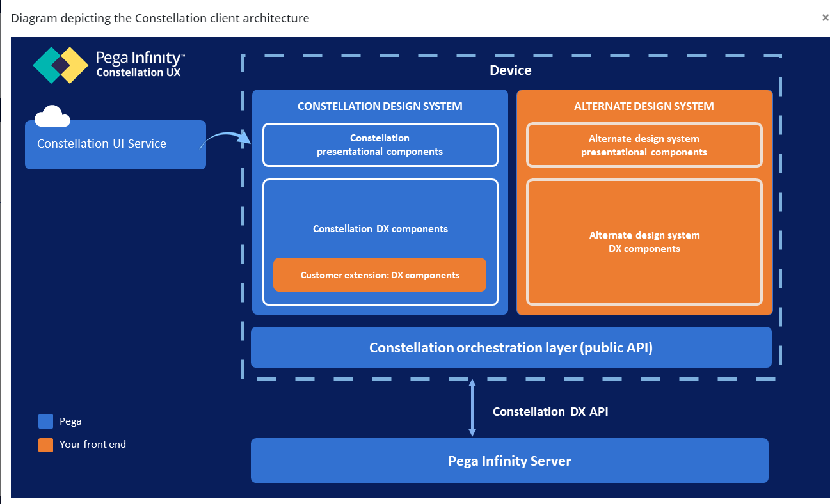839x504 pixels.
Task: Select the Pega Infinity Server box
Action: click(509, 461)
